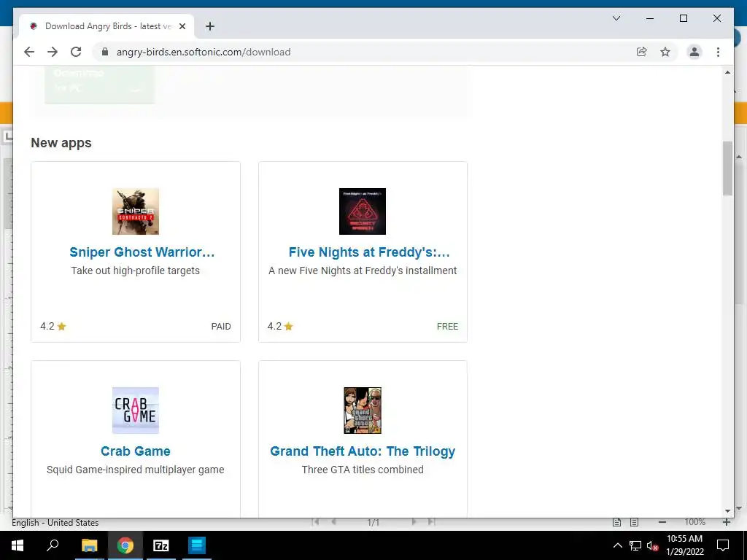Click the PAID label on Sniper card
This screenshot has width=747, height=560.
pos(221,326)
